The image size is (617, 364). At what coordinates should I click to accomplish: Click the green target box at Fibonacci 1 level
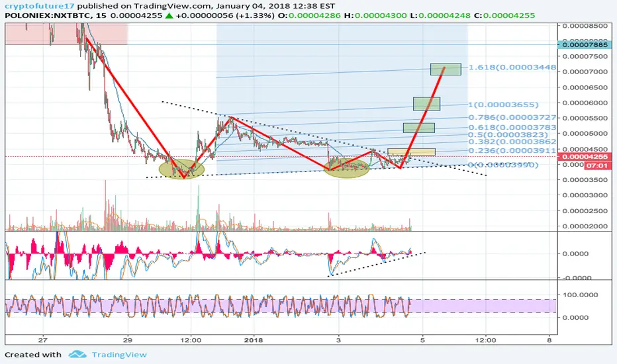[x=426, y=104]
